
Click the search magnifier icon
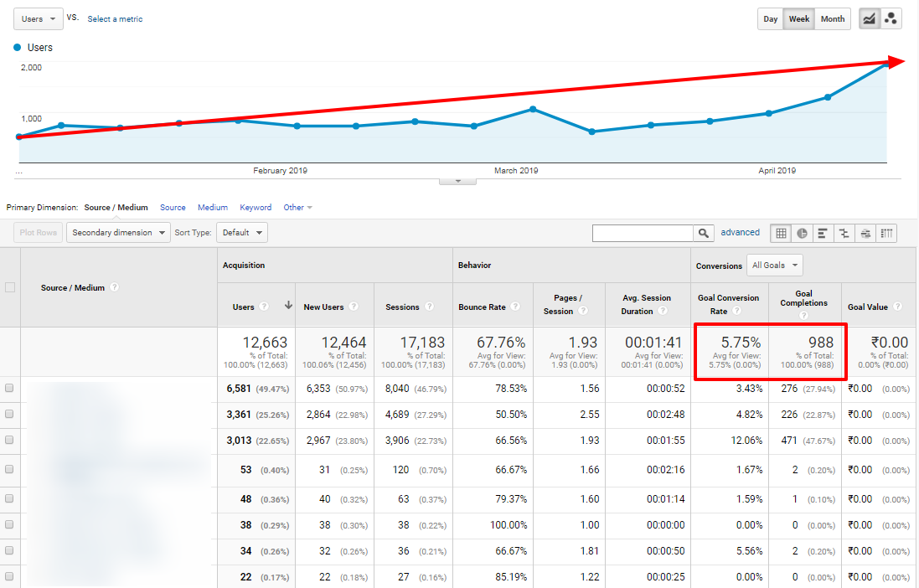pos(703,233)
